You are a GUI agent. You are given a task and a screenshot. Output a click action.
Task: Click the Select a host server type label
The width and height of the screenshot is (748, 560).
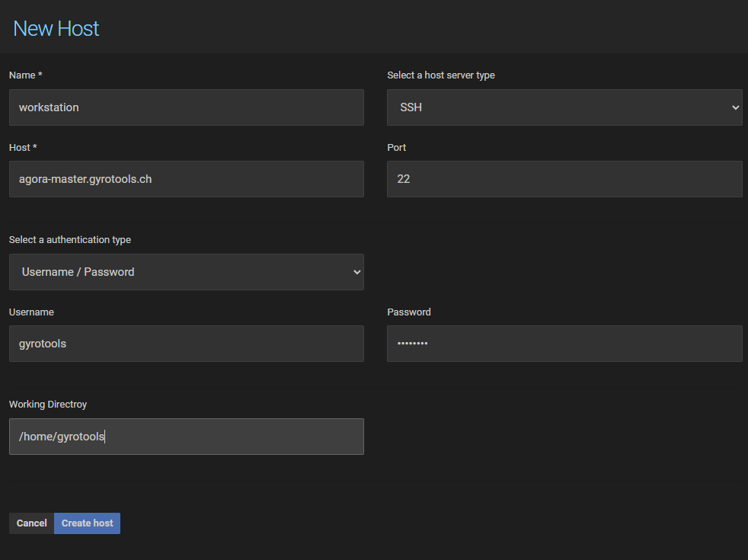coord(440,75)
